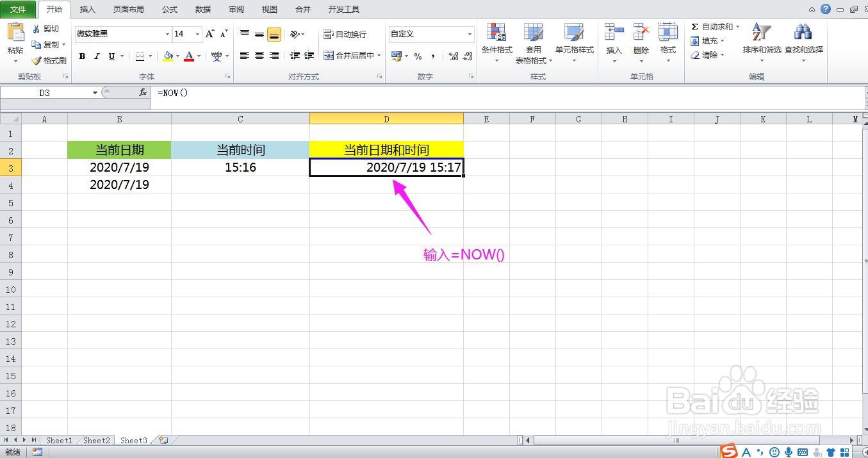868x458 pixels.
Task: Increase font size with large A icon
Action: tap(209, 34)
